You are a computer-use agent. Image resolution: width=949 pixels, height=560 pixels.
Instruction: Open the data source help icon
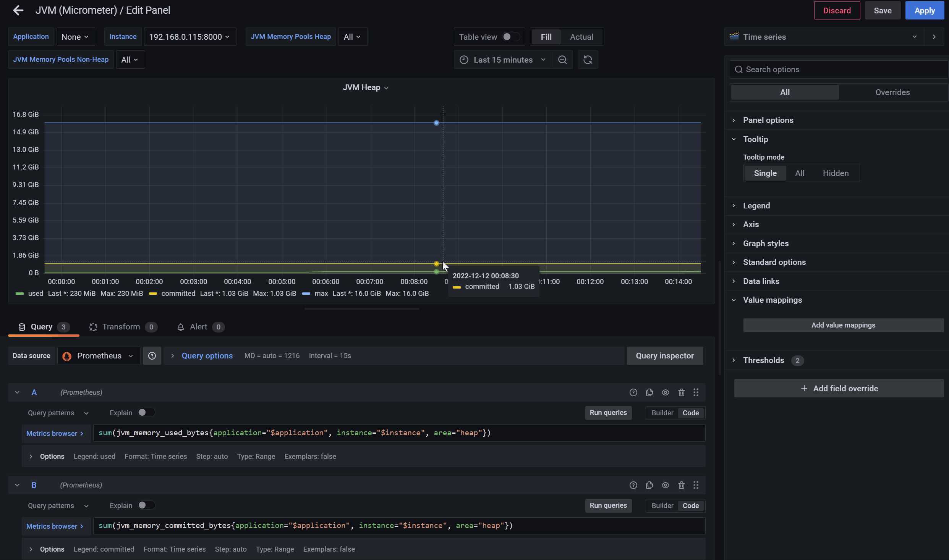point(152,356)
